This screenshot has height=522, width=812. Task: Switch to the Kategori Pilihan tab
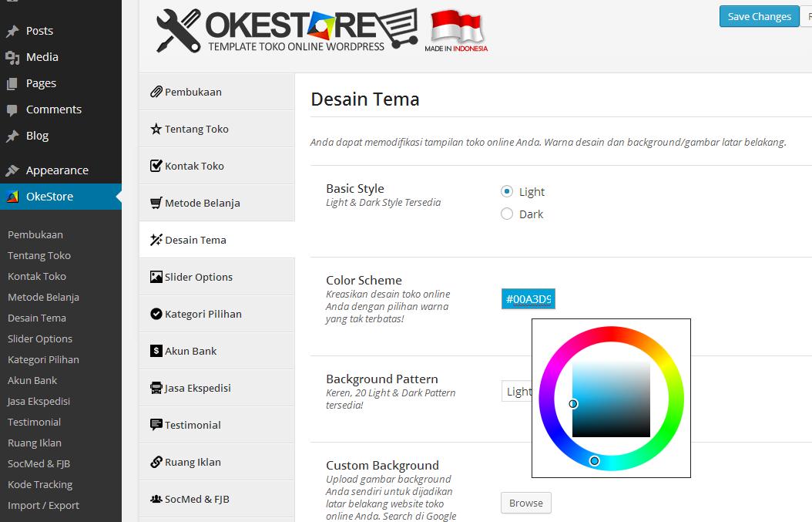[203, 314]
